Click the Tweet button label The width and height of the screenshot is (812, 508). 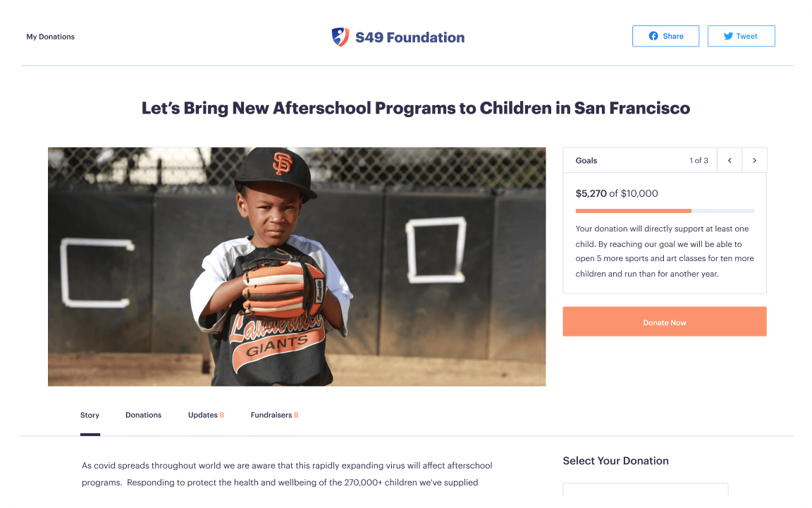pos(746,36)
